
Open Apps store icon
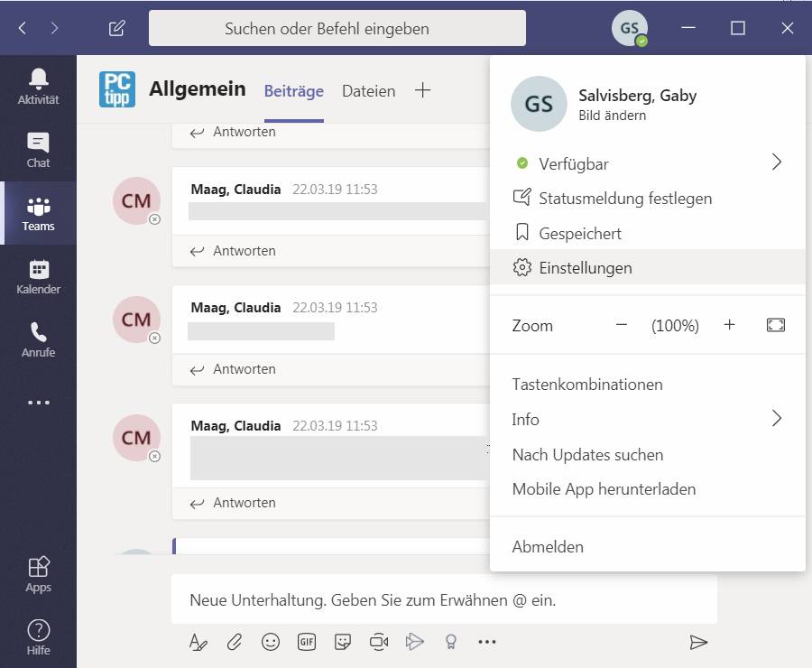[38, 574]
